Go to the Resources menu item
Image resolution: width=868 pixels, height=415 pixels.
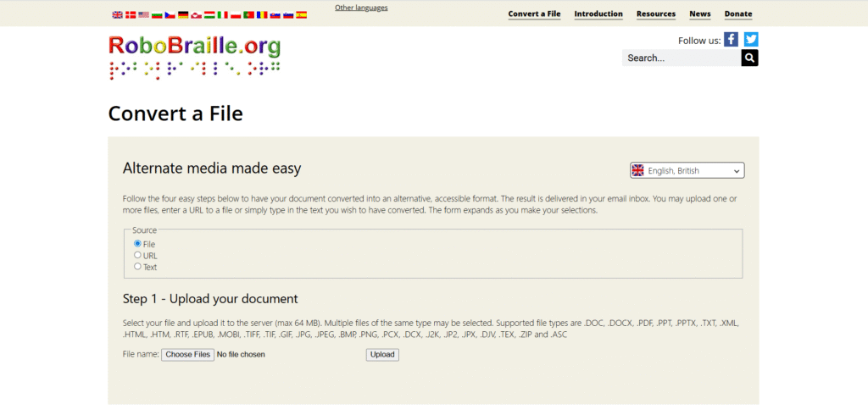(x=656, y=14)
